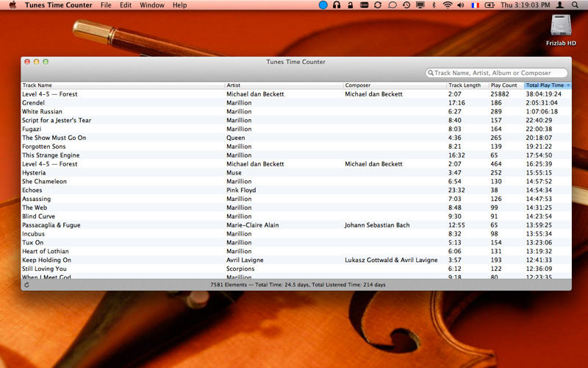Screen dimensions: 588x368
Task: Select the Assassing track row
Action: pyautogui.click(x=296, y=199)
